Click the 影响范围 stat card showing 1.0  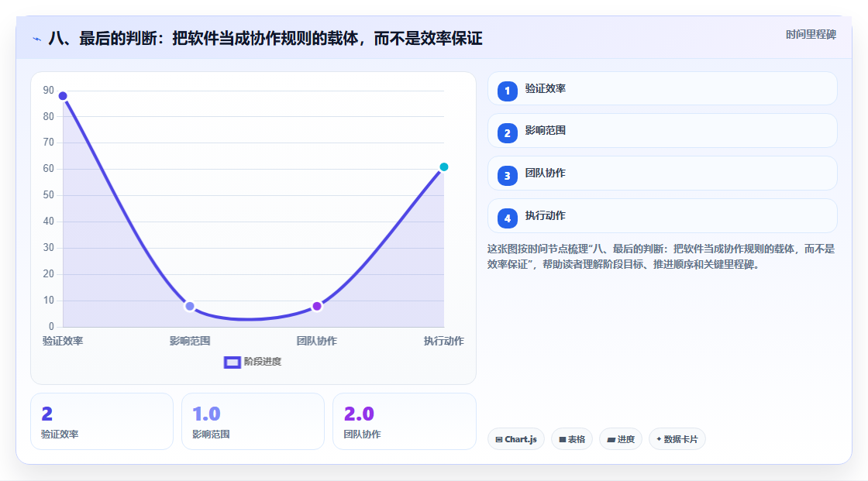(253, 421)
